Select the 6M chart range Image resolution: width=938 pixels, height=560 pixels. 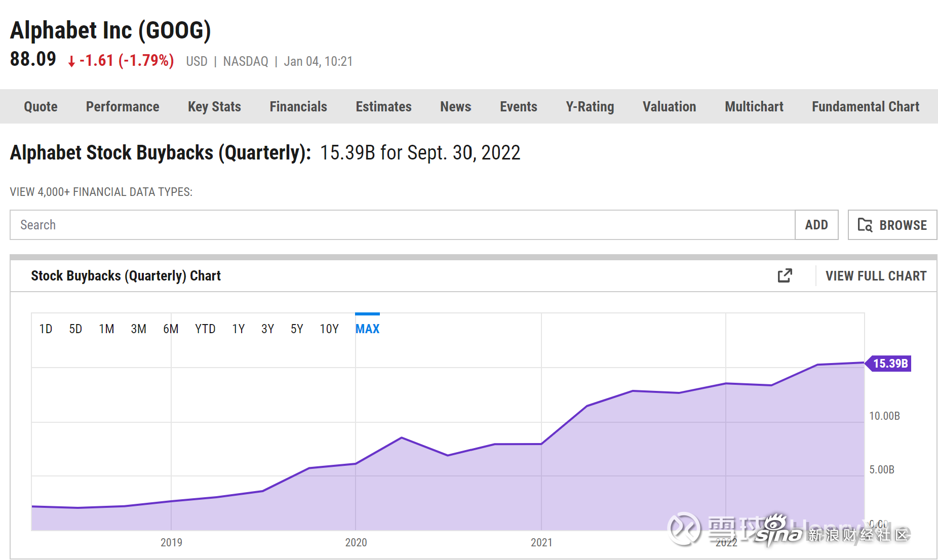[171, 329]
